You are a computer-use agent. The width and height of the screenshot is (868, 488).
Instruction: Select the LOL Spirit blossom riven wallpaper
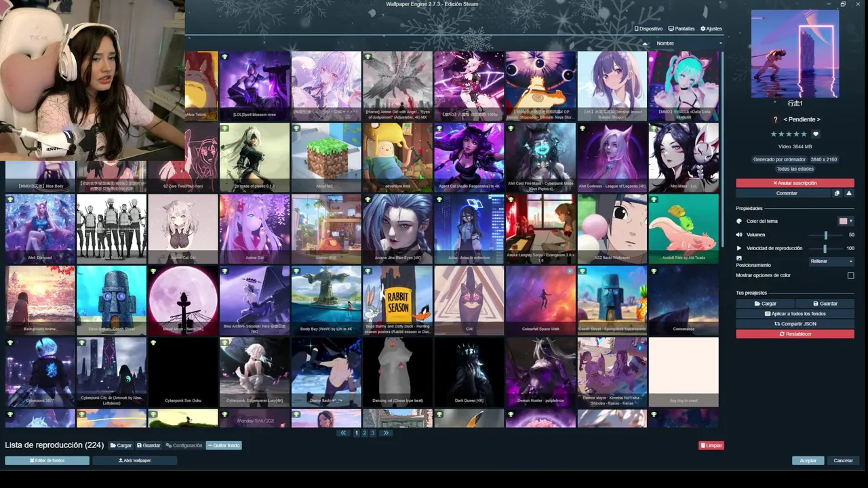[x=254, y=86]
